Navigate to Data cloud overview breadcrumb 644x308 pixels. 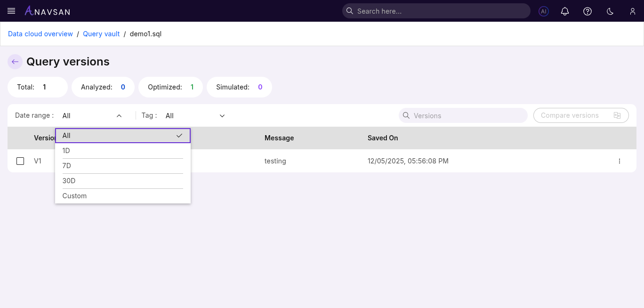(x=40, y=34)
